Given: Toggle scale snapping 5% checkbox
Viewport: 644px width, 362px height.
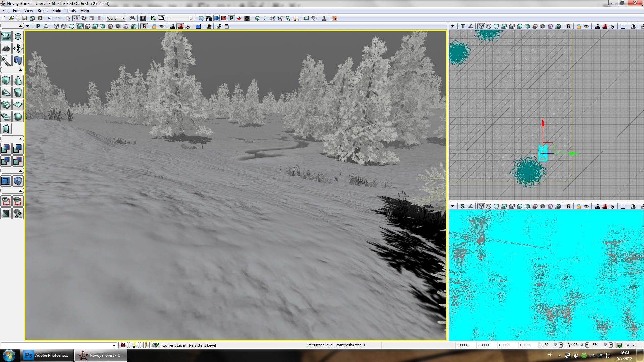Looking at the screenshot, I should click(x=606, y=345).
